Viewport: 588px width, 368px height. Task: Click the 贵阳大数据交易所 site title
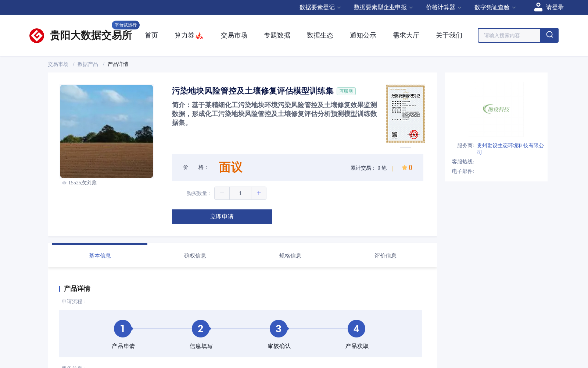(x=91, y=35)
